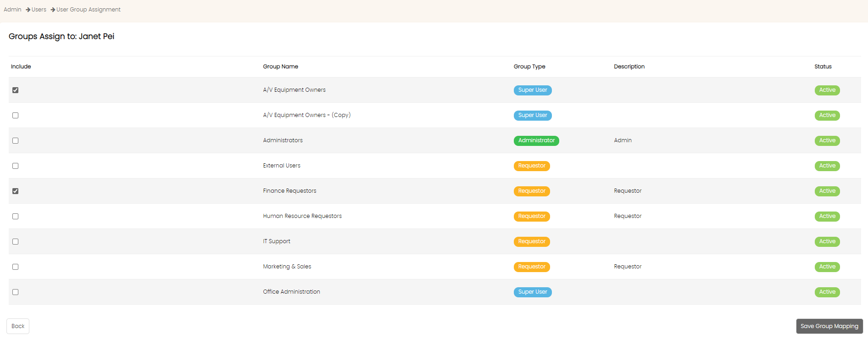The image size is (868, 340).
Task: Click Requestor badge in External Users row
Action: [x=532, y=166]
